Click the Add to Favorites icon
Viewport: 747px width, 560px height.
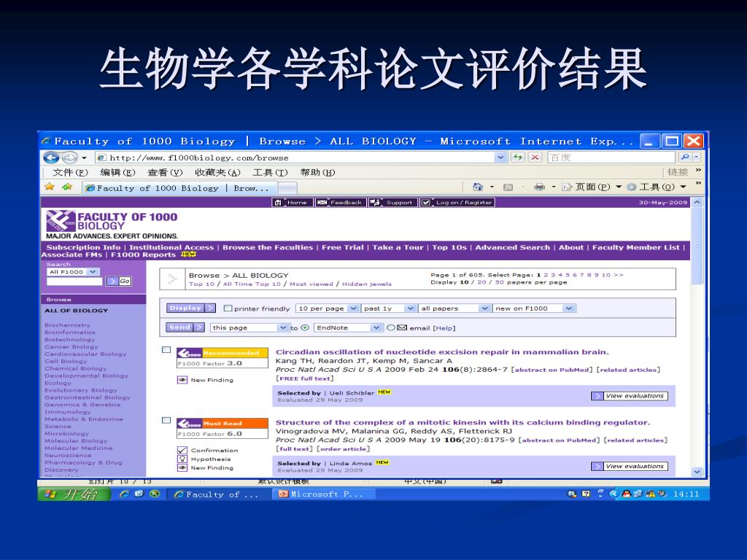(67, 187)
